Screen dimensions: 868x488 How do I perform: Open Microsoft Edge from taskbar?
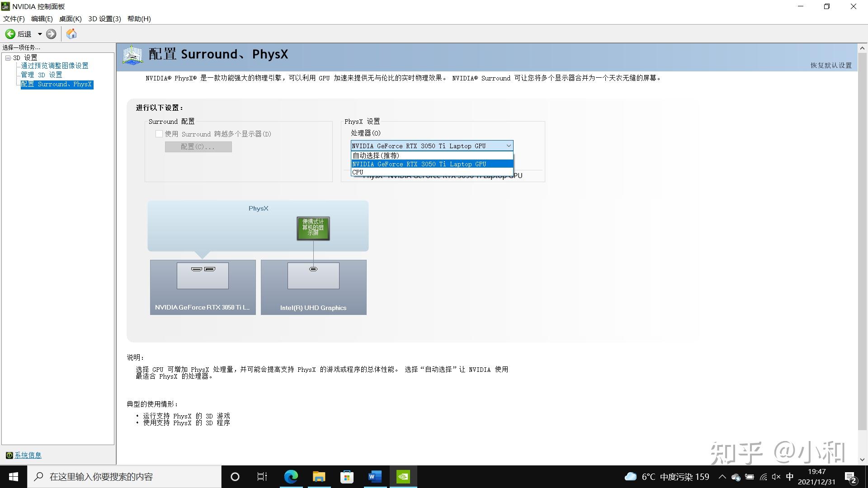pos(291,477)
